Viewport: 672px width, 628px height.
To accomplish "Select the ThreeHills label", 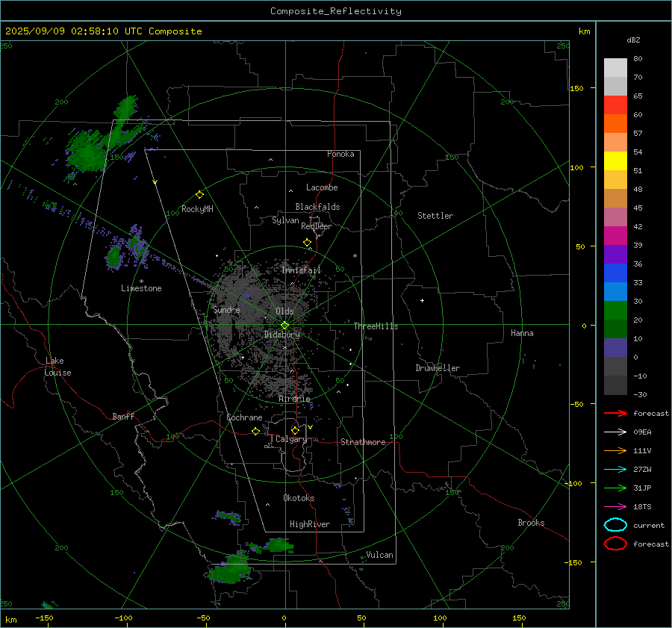I will [376, 326].
